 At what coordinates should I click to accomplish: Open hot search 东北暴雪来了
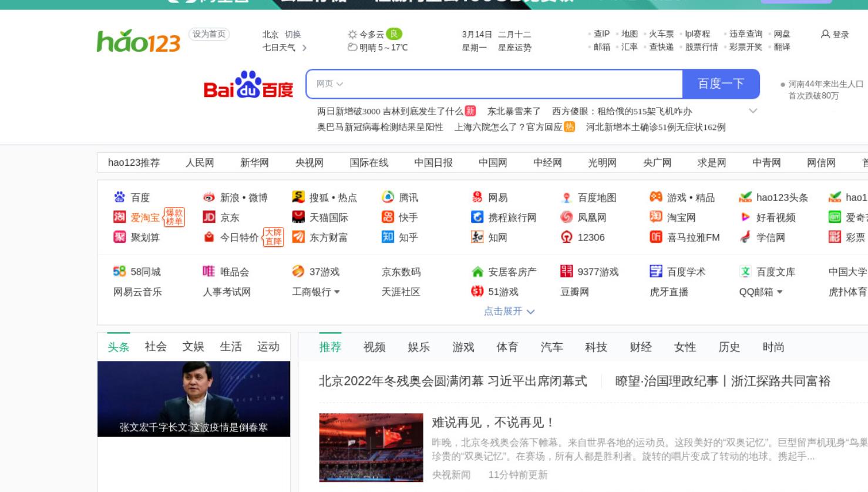tap(514, 111)
